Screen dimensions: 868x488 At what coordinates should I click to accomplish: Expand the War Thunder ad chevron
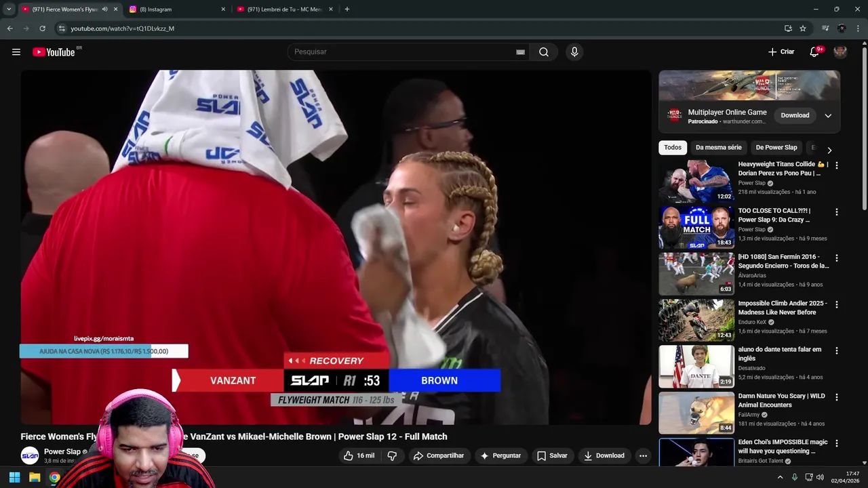tap(828, 116)
